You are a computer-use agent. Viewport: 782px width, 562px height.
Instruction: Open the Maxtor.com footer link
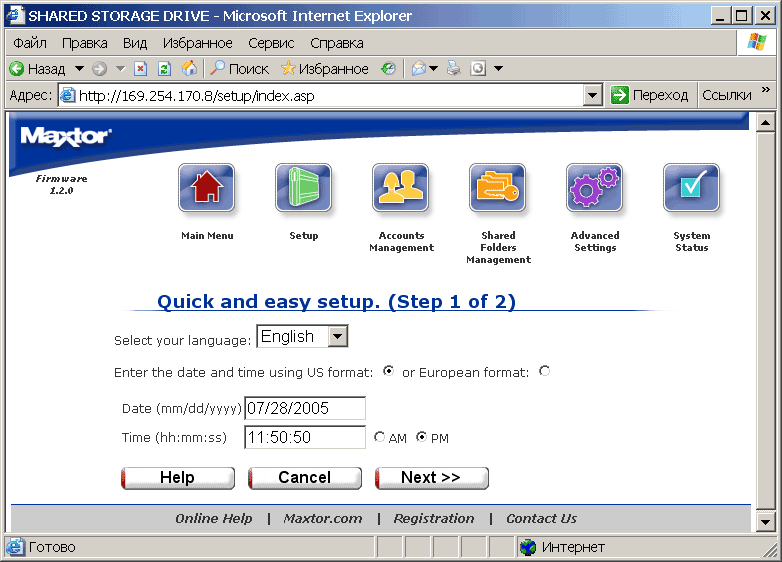(x=323, y=519)
